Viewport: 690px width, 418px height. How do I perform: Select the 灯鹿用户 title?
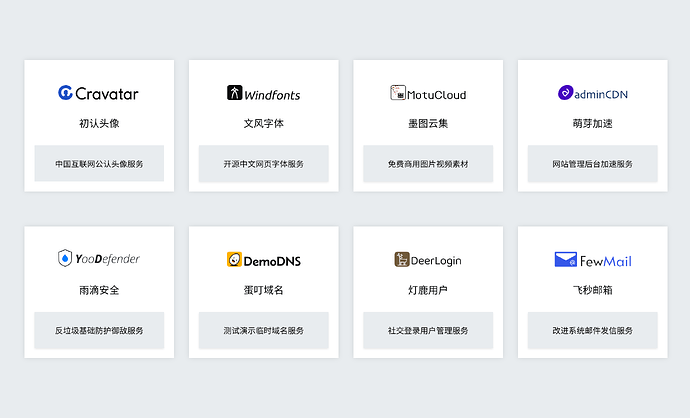[x=428, y=290]
